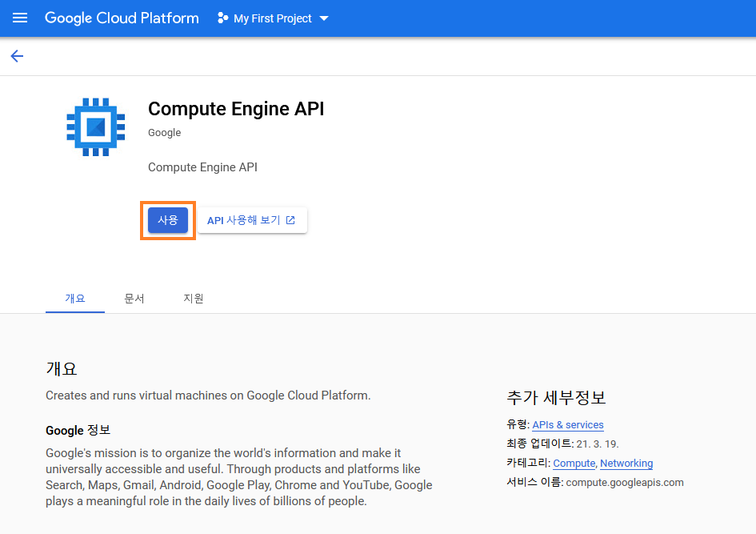Click the Compute Engine API heading
The height and width of the screenshot is (534, 756).
236,109
